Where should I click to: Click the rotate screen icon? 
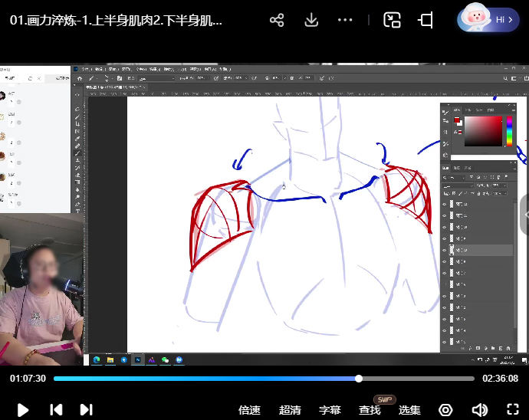click(426, 20)
